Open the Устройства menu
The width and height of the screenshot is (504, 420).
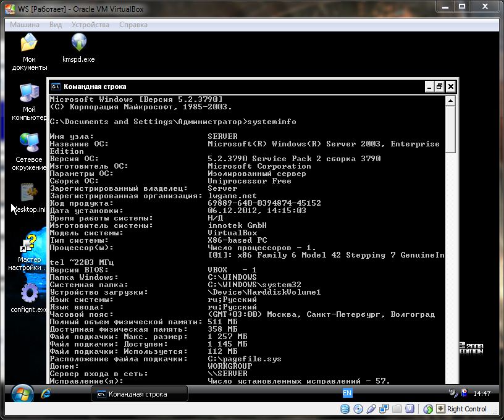point(90,25)
